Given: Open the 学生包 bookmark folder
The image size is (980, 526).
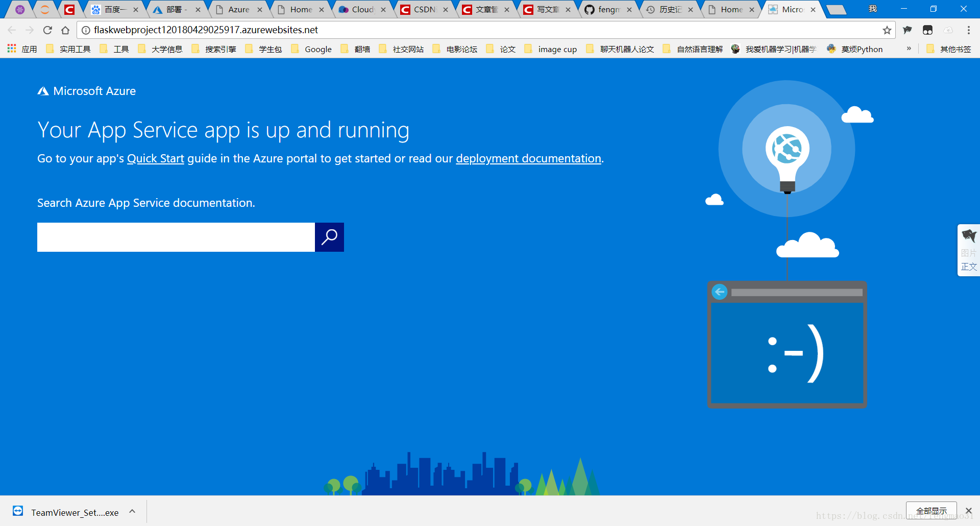Looking at the screenshot, I should click(263, 49).
